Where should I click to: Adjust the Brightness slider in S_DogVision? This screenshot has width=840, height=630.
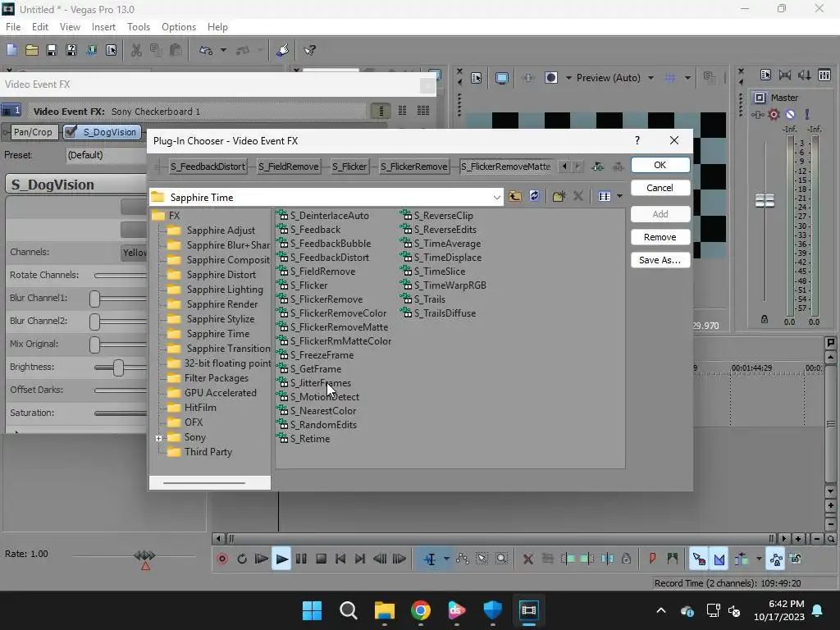118,367
